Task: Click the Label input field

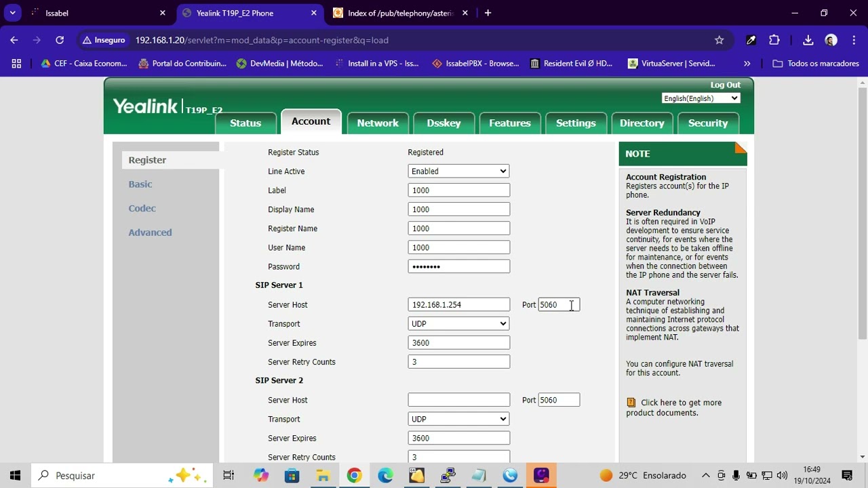Action: (459, 190)
